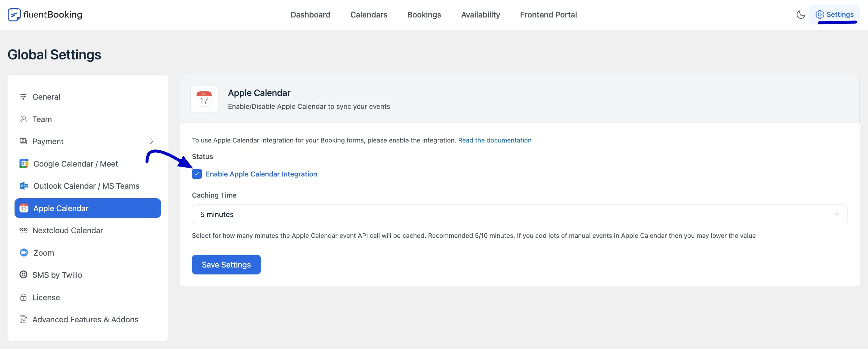Select Apple Calendar sidebar item
This screenshot has height=349, width=868.
tap(88, 208)
